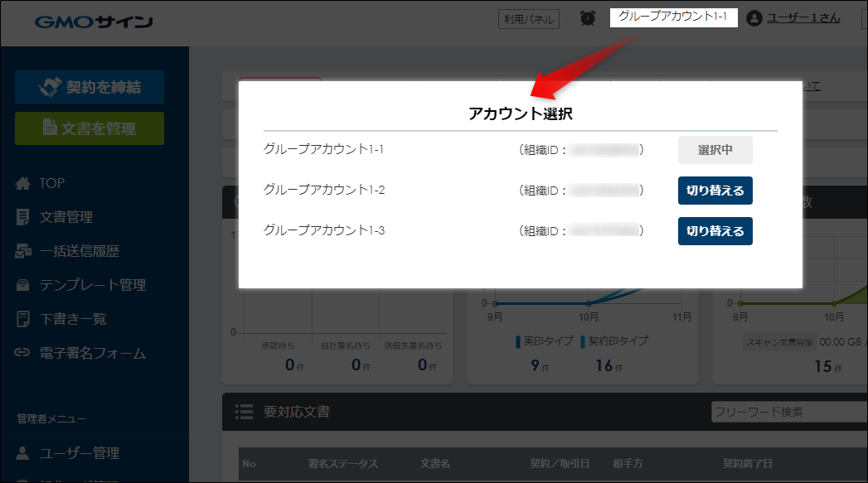Screen dimensions: 868x483
Task: Click the home icon beside TOP
Action: point(22,183)
